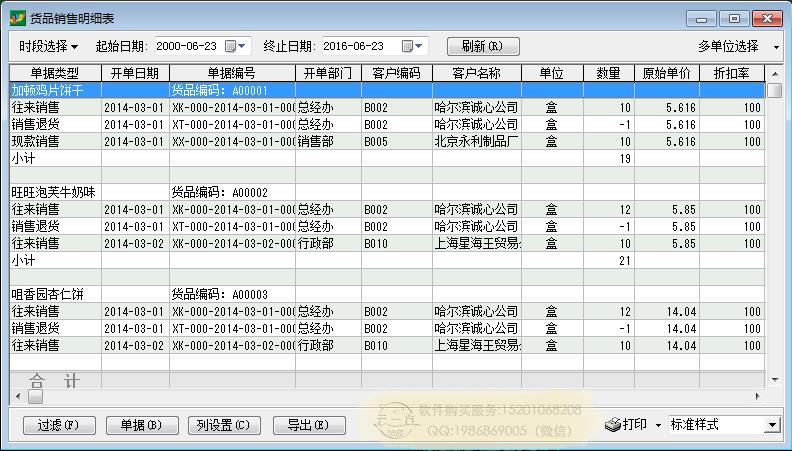Click the start date input field
This screenshot has width=792, height=451.
[188, 47]
